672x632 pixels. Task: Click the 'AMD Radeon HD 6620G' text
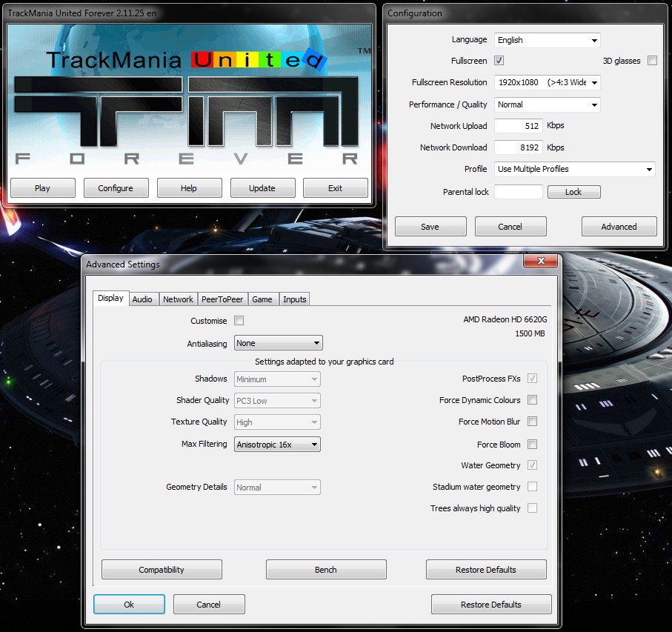click(505, 319)
